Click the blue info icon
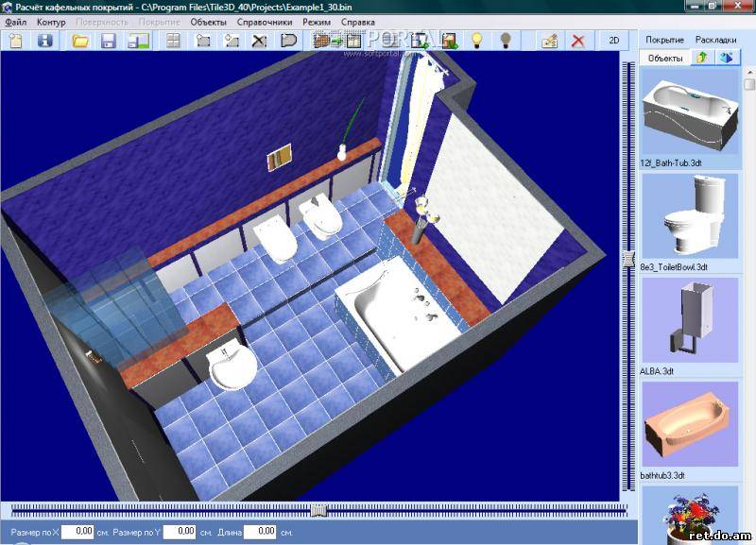The width and height of the screenshot is (756, 545). point(44,41)
